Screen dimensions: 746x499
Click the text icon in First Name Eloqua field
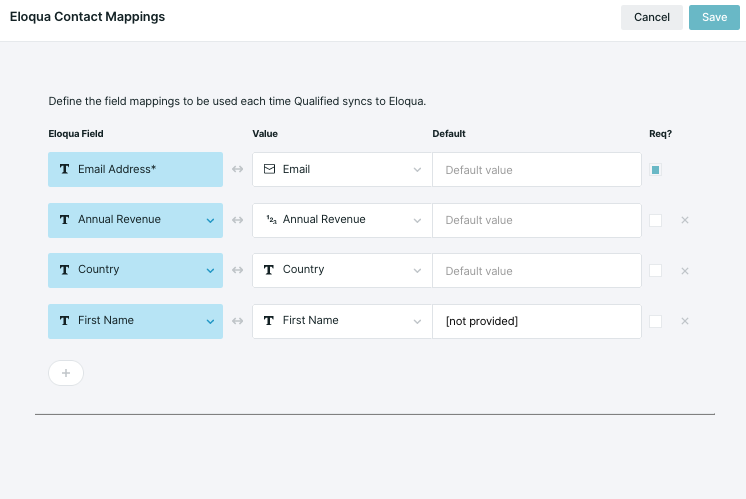(64, 321)
